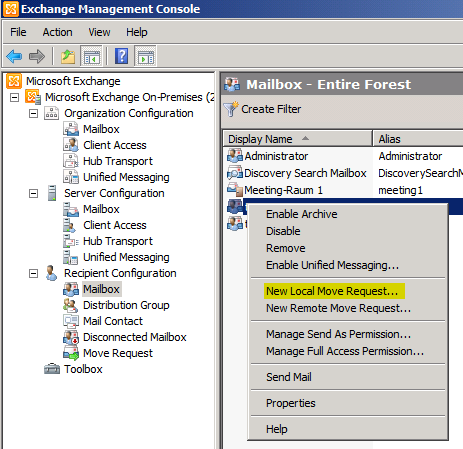This screenshot has width=463, height=449.
Task: Click the Organization Configuration icon
Action: pos(51,113)
